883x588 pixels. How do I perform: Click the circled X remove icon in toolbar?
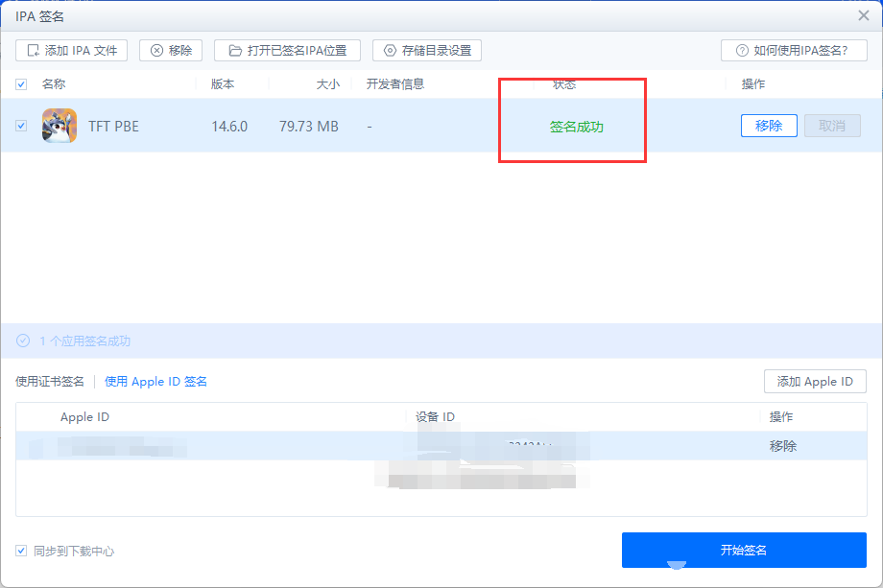click(x=157, y=51)
